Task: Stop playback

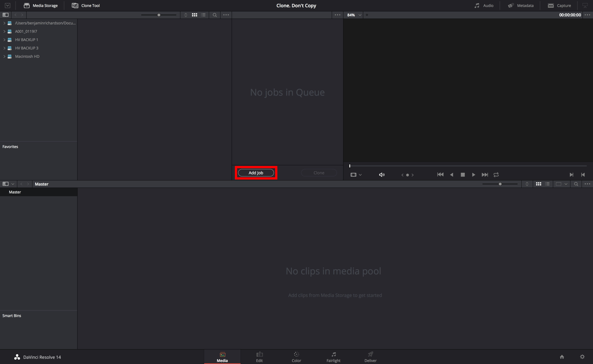Action: click(463, 175)
